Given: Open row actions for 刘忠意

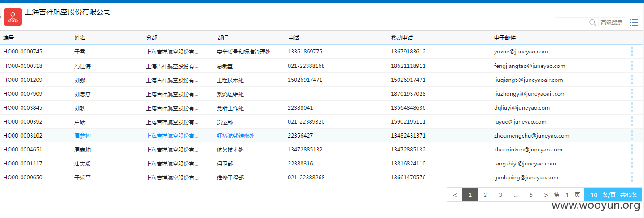Looking at the screenshot, I should click(632, 93).
